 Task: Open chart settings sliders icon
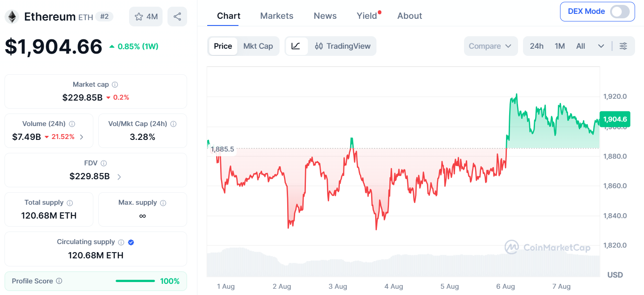(623, 46)
